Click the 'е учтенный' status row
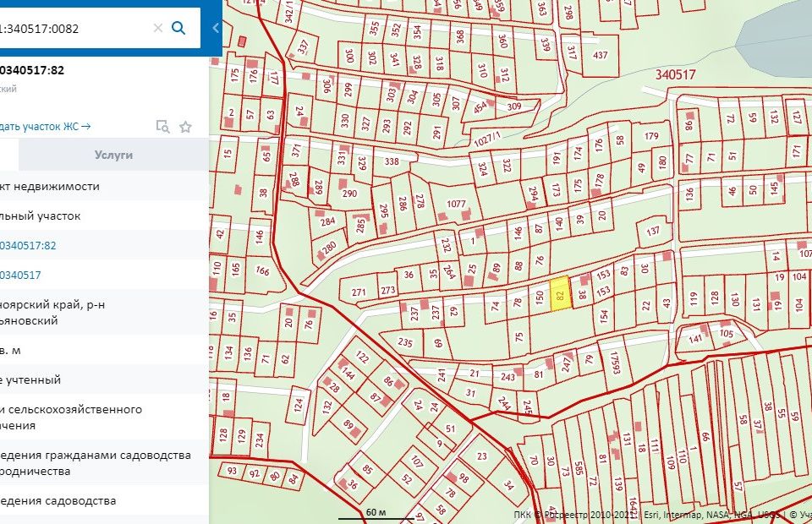This screenshot has height=524, width=812. click(104, 379)
